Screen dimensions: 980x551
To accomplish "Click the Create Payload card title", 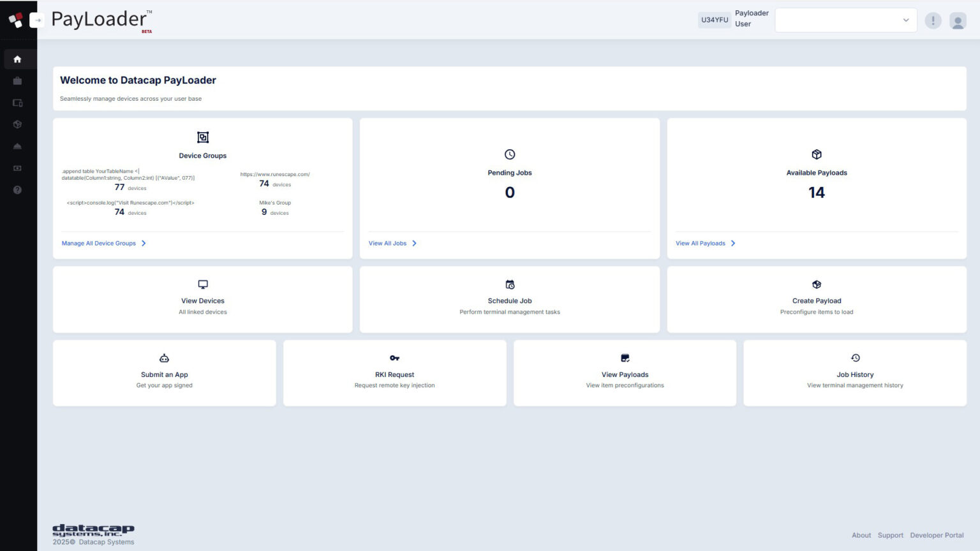I will coord(817,301).
